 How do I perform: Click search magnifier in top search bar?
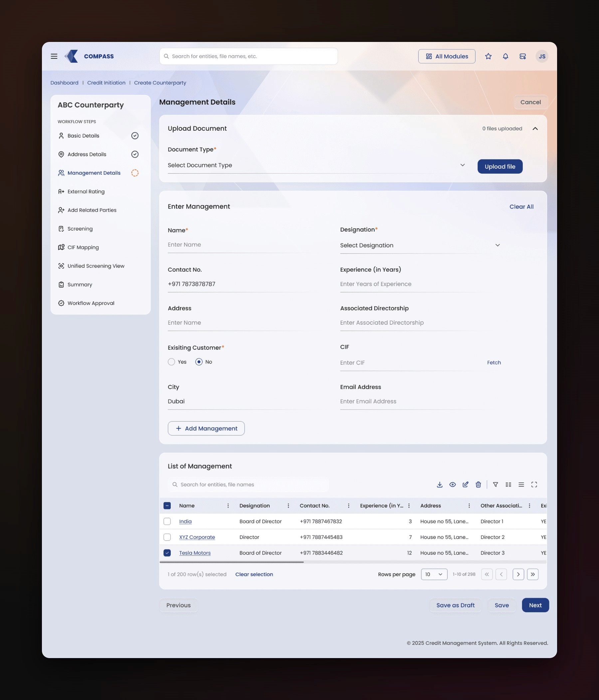tap(166, 56)
